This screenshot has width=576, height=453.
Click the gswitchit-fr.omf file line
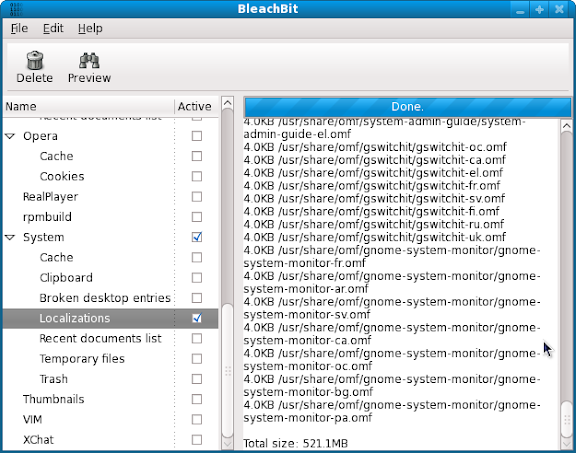372,186
